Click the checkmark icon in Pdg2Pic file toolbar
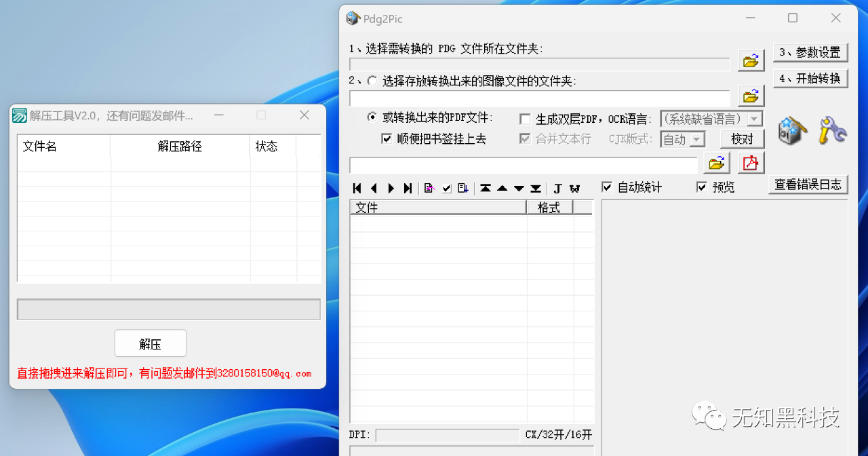868x456 pixels. click(446, 189)
